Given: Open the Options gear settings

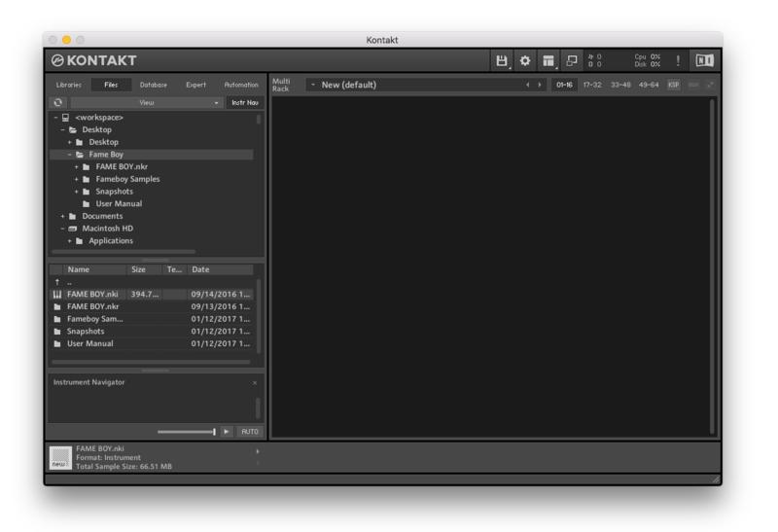Looking at the screenshot, I should point(525,60).
